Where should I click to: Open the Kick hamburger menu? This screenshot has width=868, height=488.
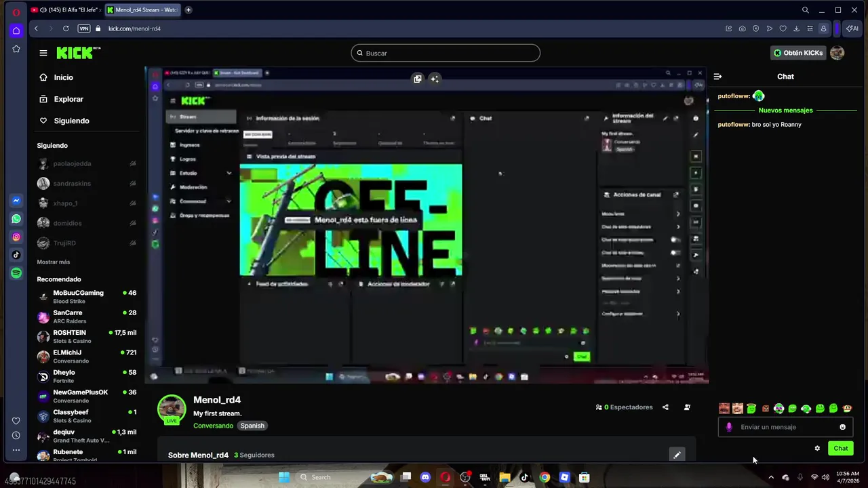tap(43, 53)
